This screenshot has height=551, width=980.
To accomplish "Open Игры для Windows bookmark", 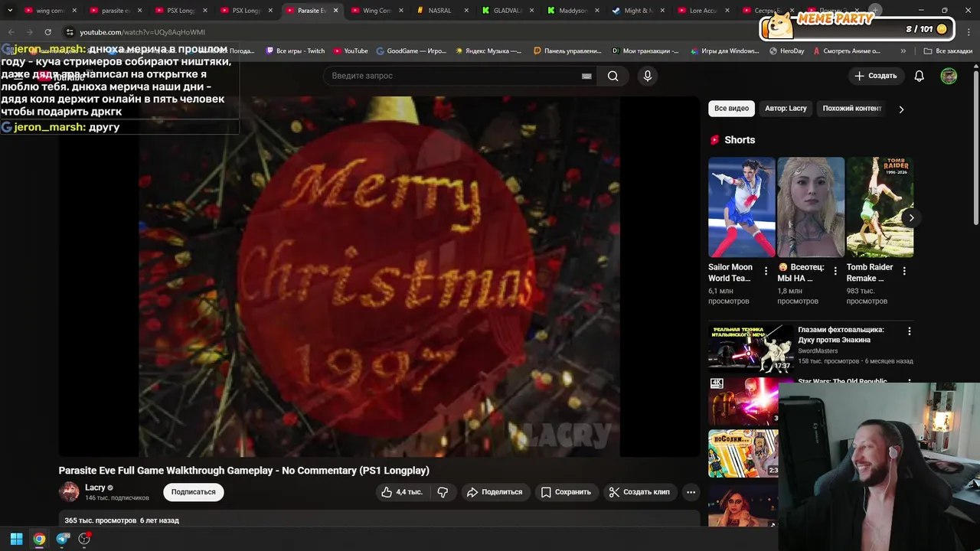I will tap(724, 51).
